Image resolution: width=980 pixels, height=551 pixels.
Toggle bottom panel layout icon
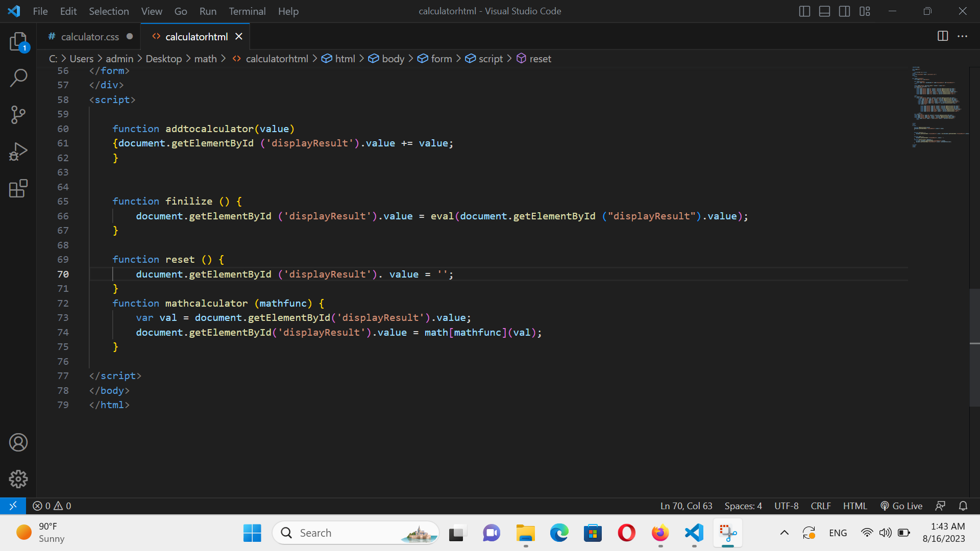click(824, 11)
